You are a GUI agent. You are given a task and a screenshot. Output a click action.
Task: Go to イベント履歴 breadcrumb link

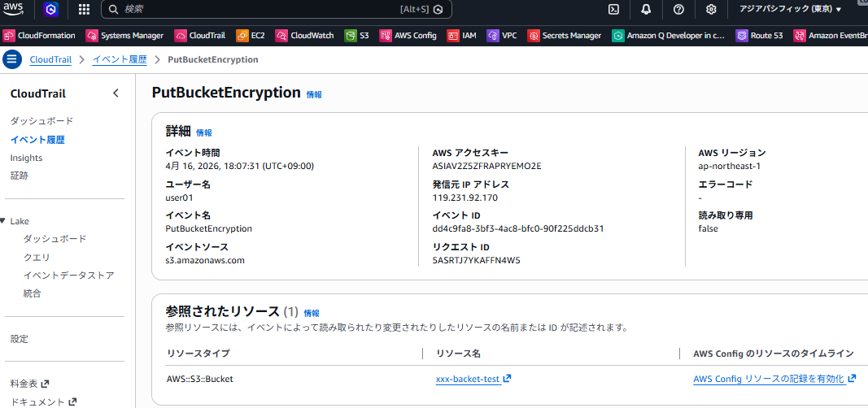coord(119,59)
